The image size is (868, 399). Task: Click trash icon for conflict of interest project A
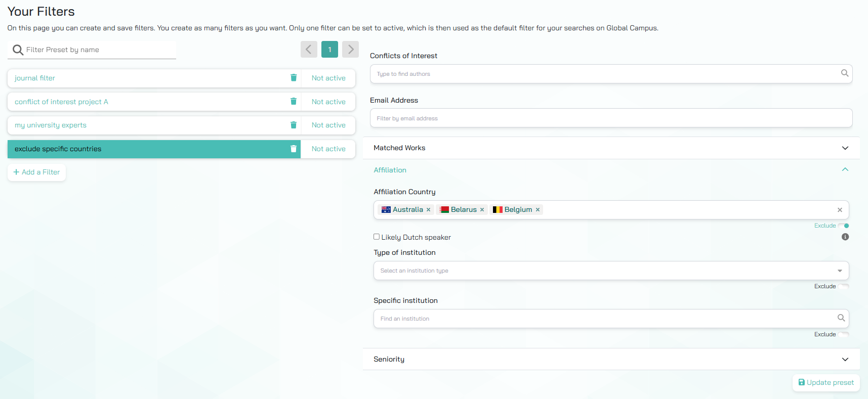tap(294, 102)
